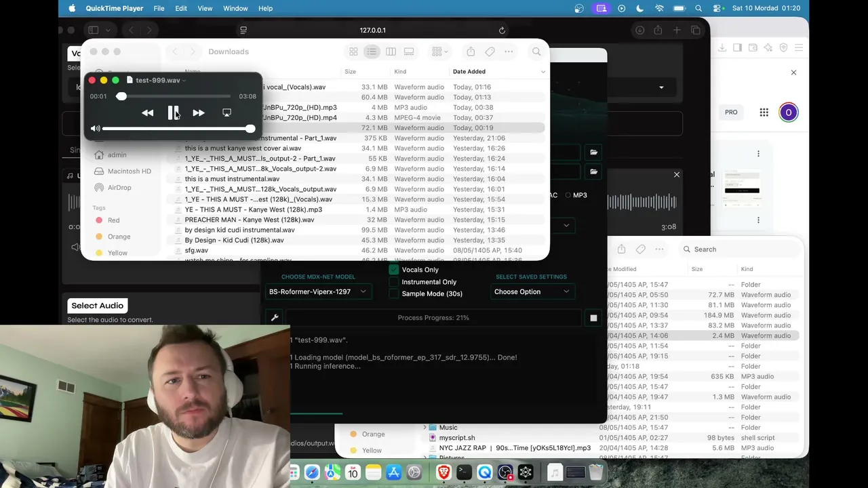The height and width of the screenshot is (488, 868).
Task: Open the Google apps grid
Action: tap(764, 113)
